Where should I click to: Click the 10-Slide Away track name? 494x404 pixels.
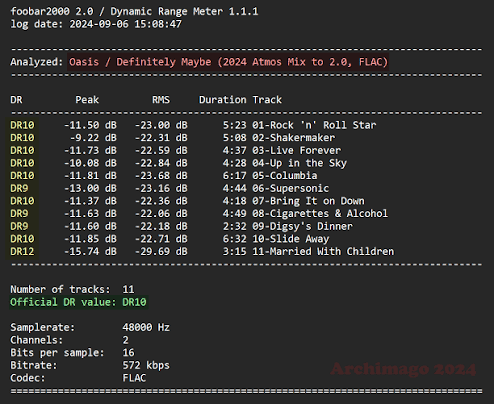coord(291,239)
